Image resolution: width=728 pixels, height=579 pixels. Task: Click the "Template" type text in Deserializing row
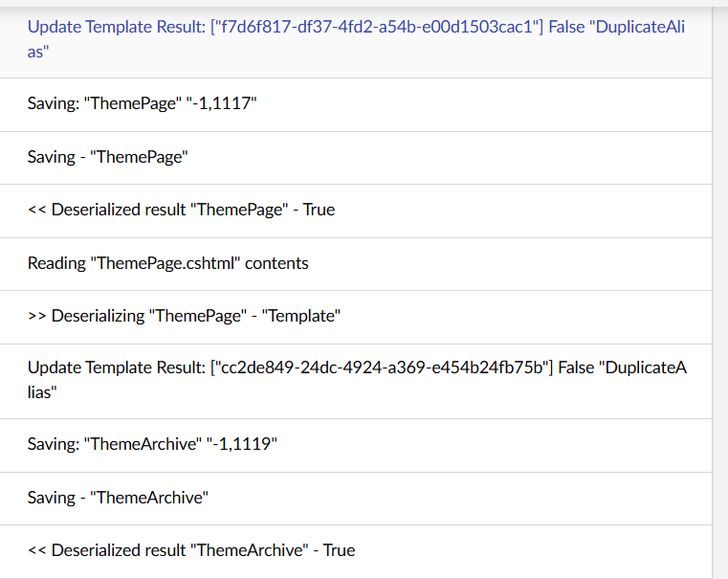click(x=302, y=316)
